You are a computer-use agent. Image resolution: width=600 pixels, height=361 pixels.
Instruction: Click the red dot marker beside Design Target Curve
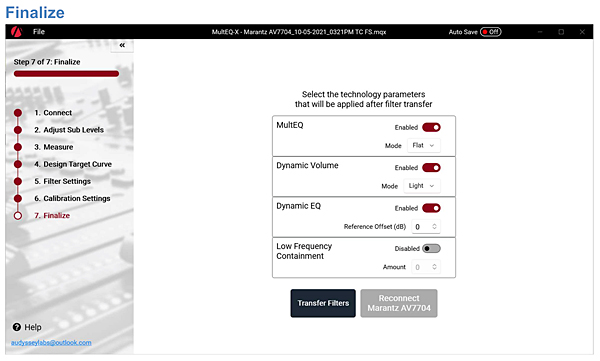(18, 164)
